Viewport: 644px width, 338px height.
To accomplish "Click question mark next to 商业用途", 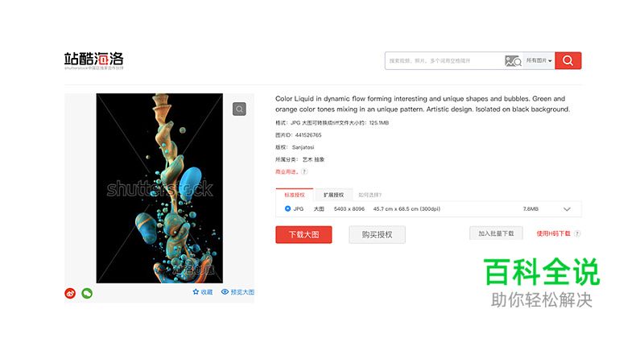I will (x=304, y=171).
